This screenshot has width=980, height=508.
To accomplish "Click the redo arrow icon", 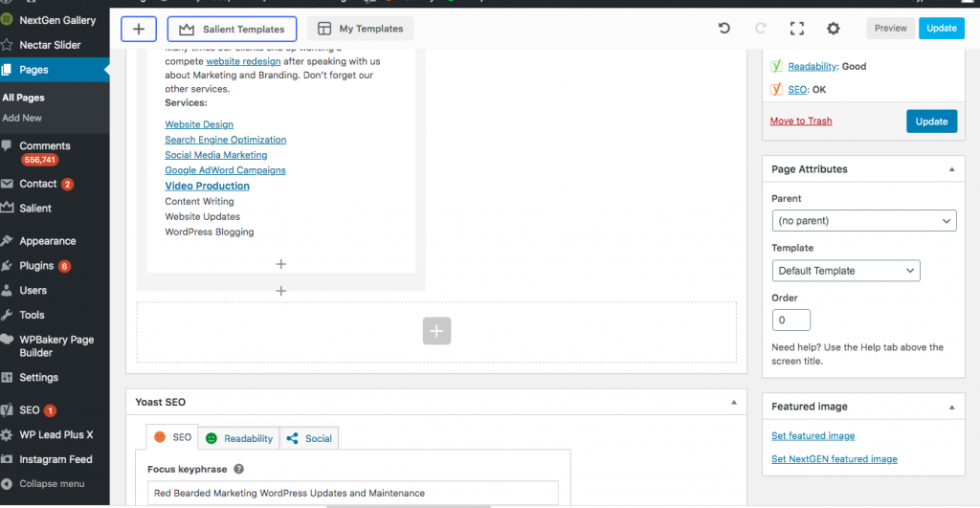I will click(760, 28).
